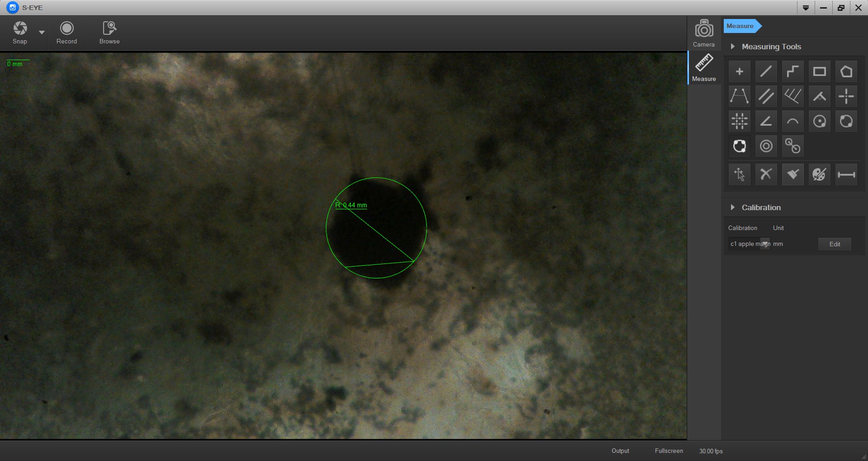Open measurement color and style palette
Image resolution: width=868 pixels, height=461 pixels.
click(x=820, y=174)
